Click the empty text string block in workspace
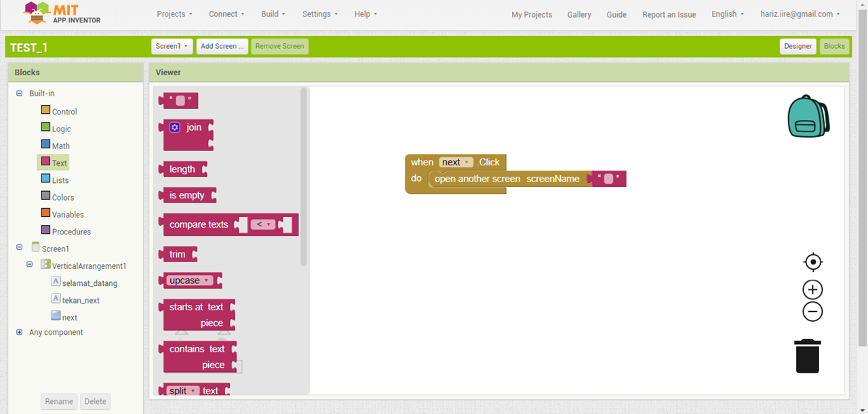Screen dimensions: 868x414 [x=608, y=179]
